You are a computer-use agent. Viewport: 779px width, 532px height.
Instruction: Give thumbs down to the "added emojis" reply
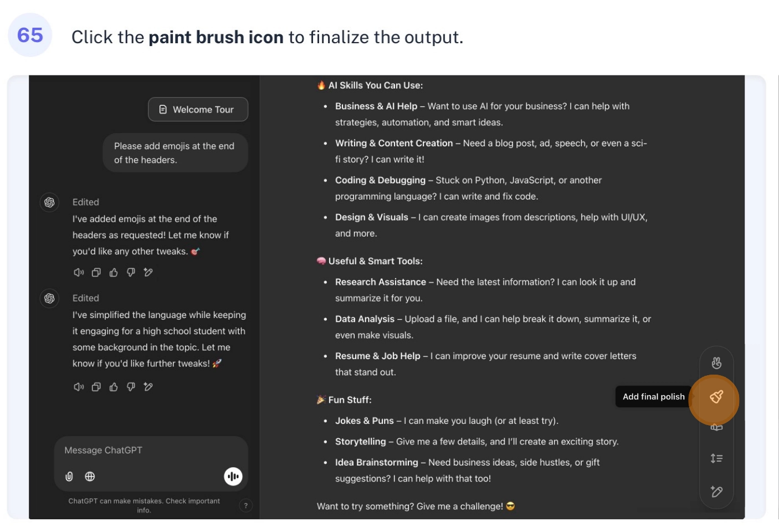131,272
